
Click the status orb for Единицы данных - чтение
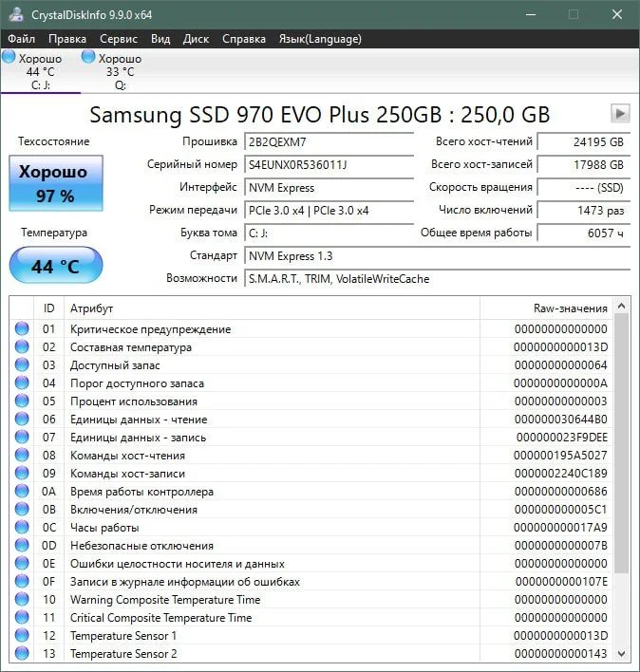click(x=22, y=419)
